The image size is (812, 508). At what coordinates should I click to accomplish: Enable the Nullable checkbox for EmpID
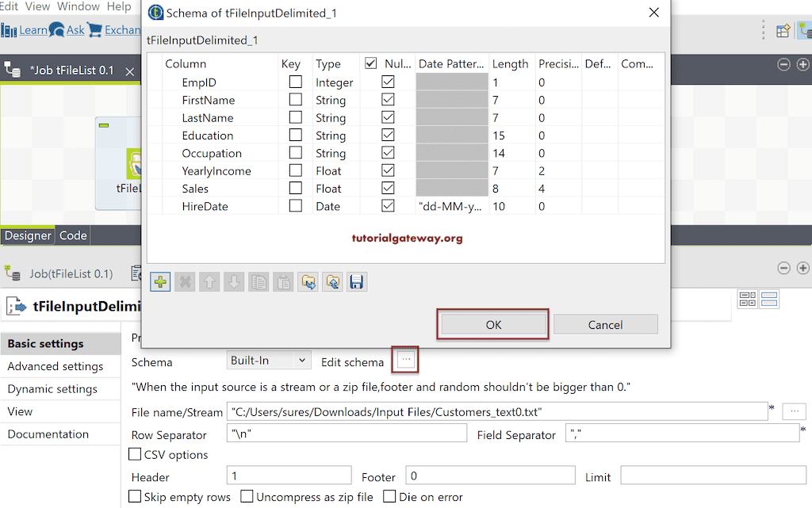click(x=388, y=82)
